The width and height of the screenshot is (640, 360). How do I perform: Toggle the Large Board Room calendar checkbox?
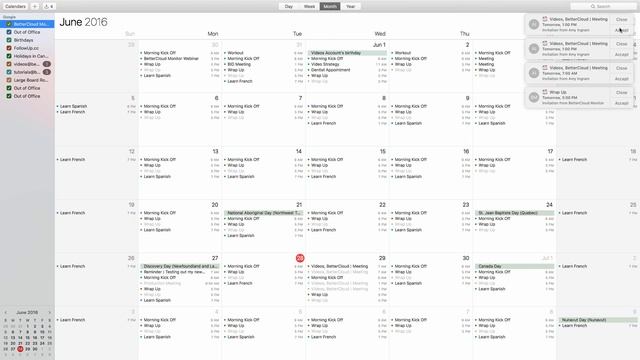pyautogui.click(x=9, y=80)
